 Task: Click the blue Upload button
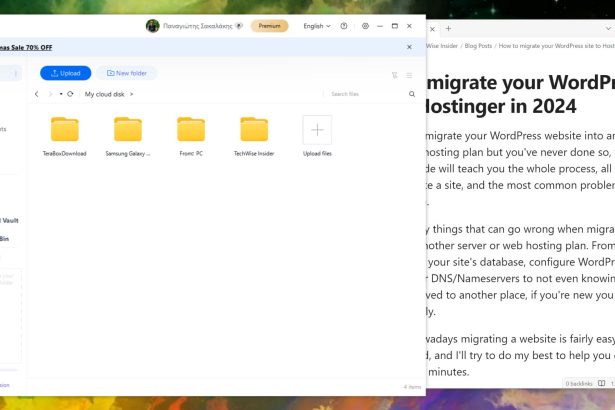(x=66, y=73)
